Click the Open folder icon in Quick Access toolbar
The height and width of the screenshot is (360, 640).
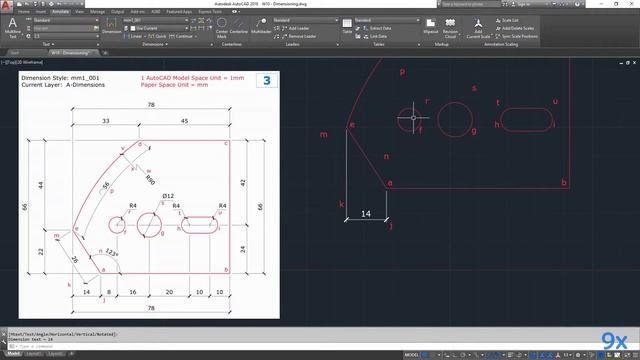tap(27, 4)
